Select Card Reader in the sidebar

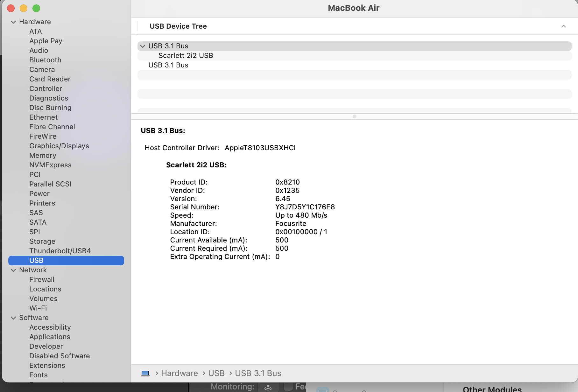(x=50, y=79)
